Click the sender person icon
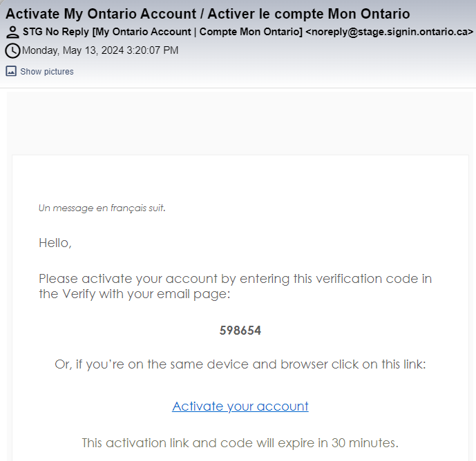This screenshot has height=461, width=476. 12,32
